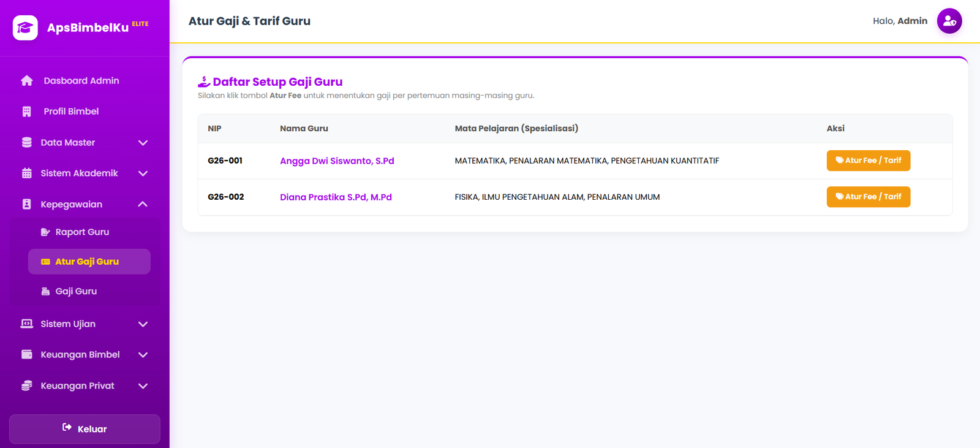
Task: Collapse the Kepegawaian chevron
Action: coord(143,204)
